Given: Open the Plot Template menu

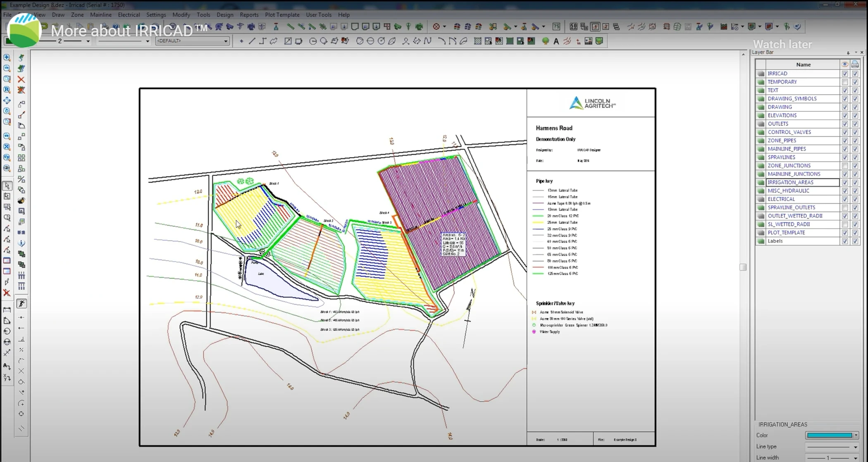Looking at the screenshot, I should click(282, 14).
